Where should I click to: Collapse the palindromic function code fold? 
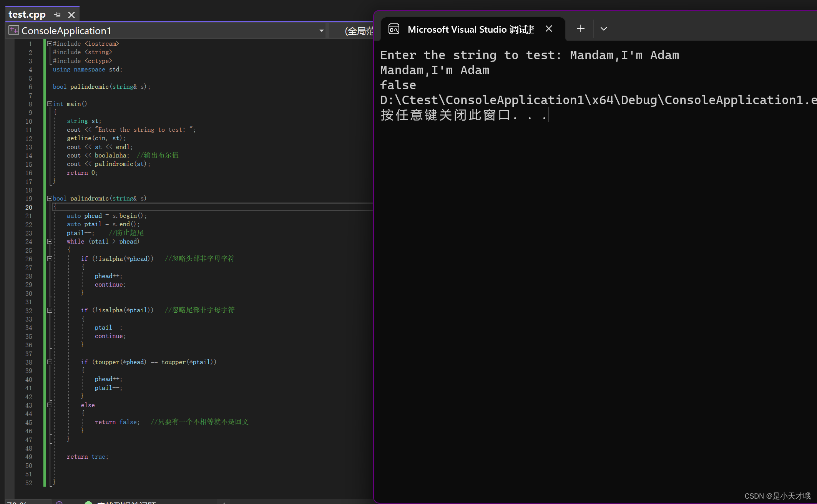click(x=50, y=198)
